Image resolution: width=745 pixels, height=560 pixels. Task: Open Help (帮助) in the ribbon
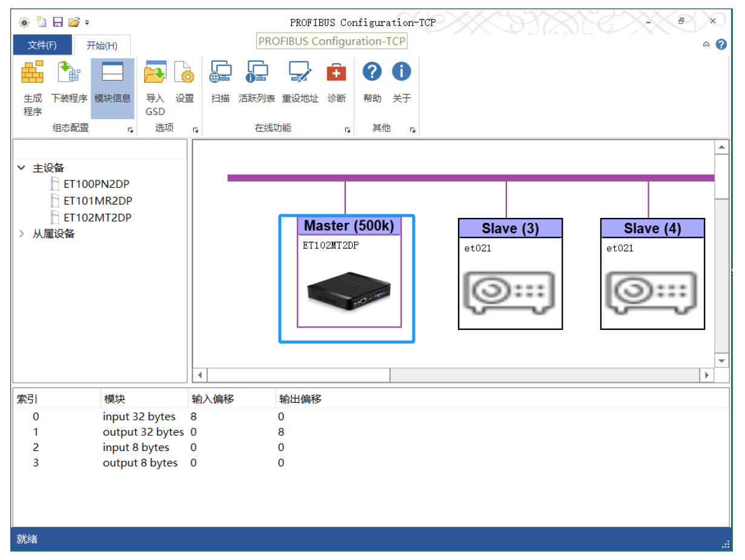point(372,71)
